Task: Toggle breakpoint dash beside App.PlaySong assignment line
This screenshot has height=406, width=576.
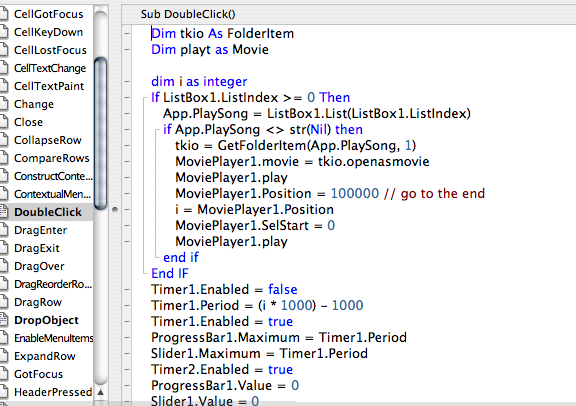Action: [127, 113]
